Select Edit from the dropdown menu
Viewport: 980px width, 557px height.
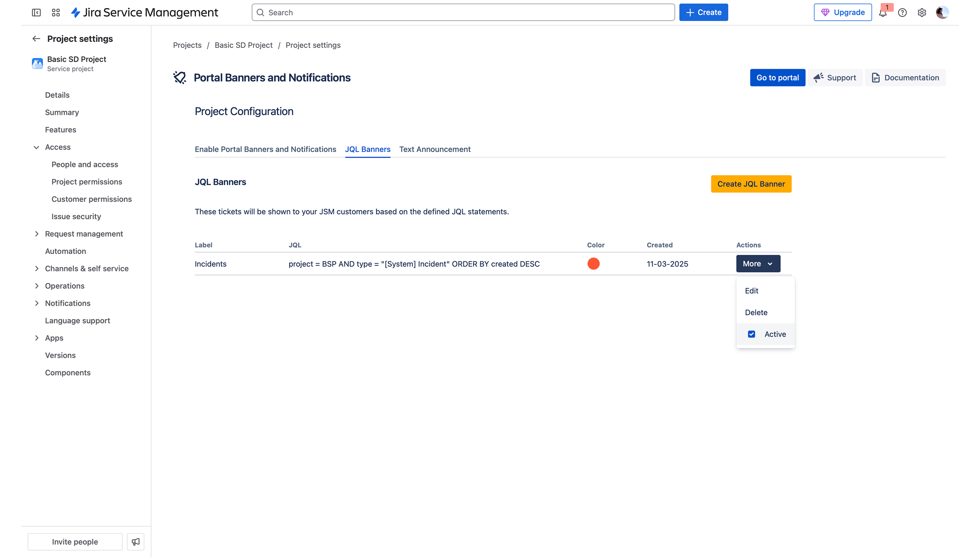coord(751,291)
